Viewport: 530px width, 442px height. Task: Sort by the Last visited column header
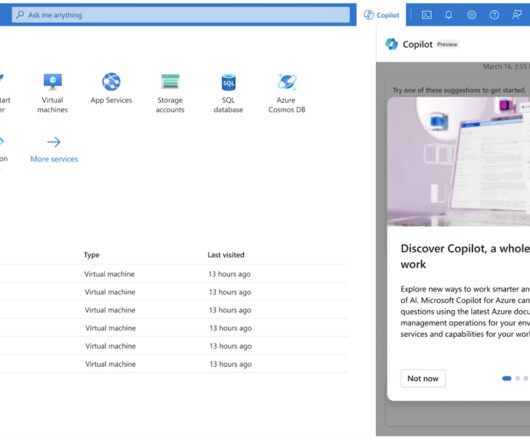[x=226, y=255]
